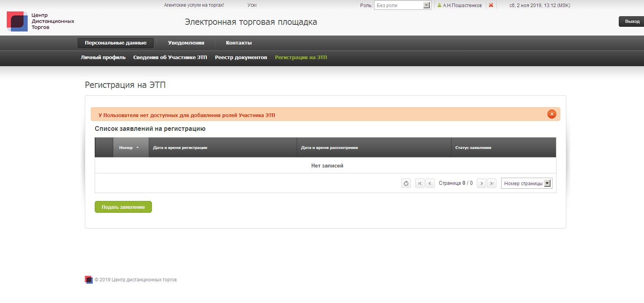This screenshot has width=644, height=303.
Task: Go to next page arrow
Action: coord(481,183)
